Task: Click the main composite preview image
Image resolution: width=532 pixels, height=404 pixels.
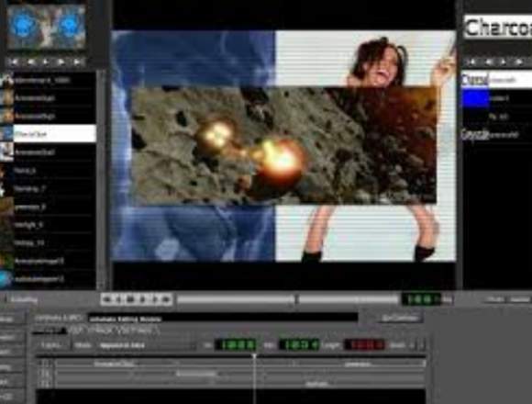Action: click(x=283, y=146)
